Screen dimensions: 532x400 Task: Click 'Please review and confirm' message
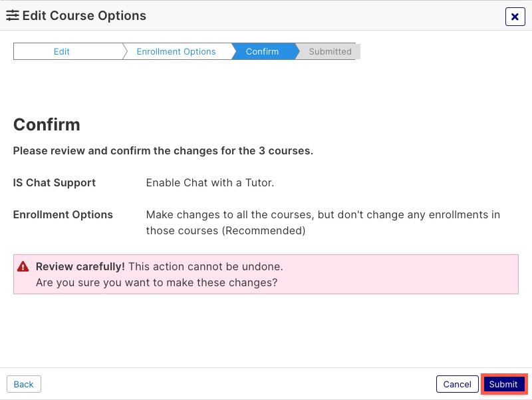pyautogui.click(x=163, y=150)
